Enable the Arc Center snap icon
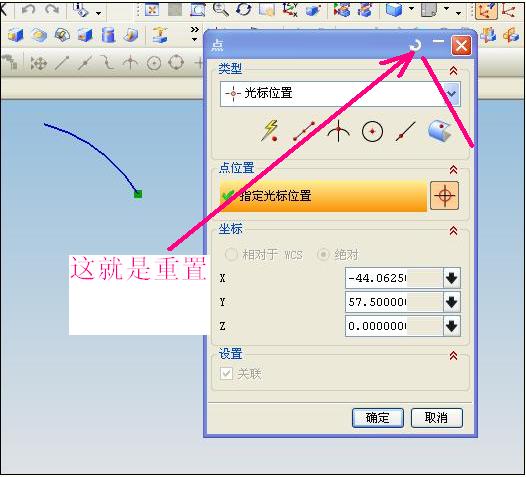Viewport: 526px width, 477px height. click(154, 63)
